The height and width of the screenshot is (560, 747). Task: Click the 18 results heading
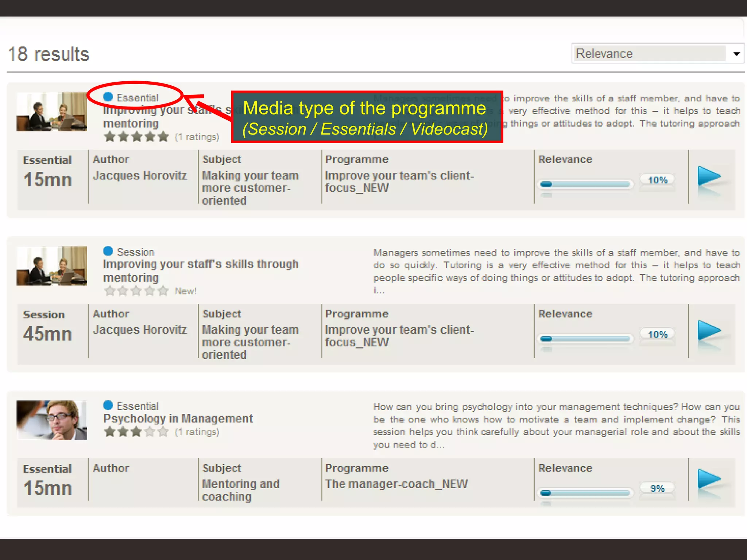(49, 54)
